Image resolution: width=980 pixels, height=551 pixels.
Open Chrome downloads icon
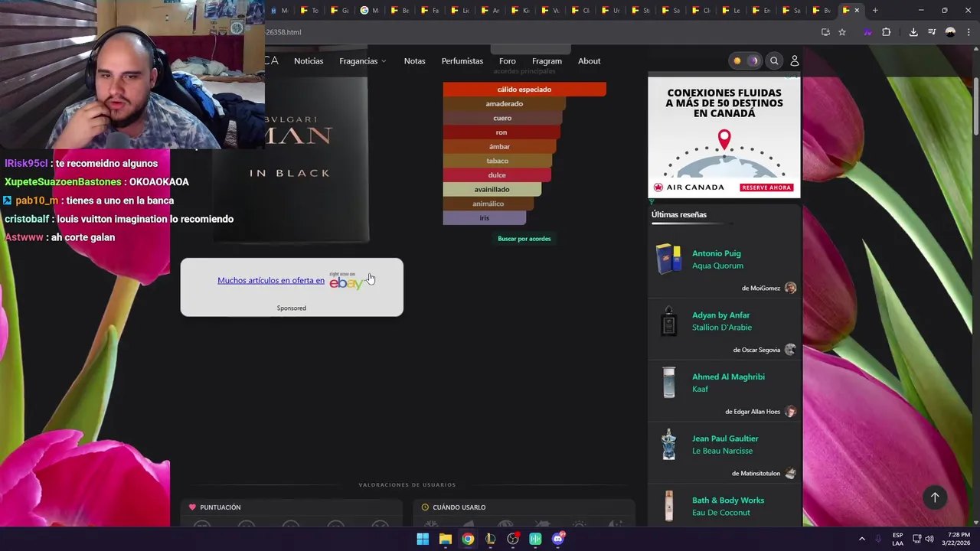[x=913, y=32]
